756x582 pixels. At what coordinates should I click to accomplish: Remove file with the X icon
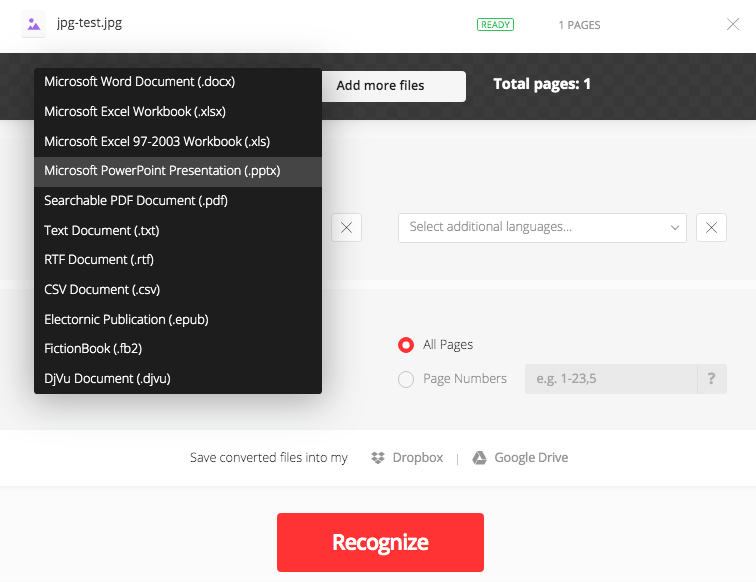pyautogui.click(x=733, y=24)
